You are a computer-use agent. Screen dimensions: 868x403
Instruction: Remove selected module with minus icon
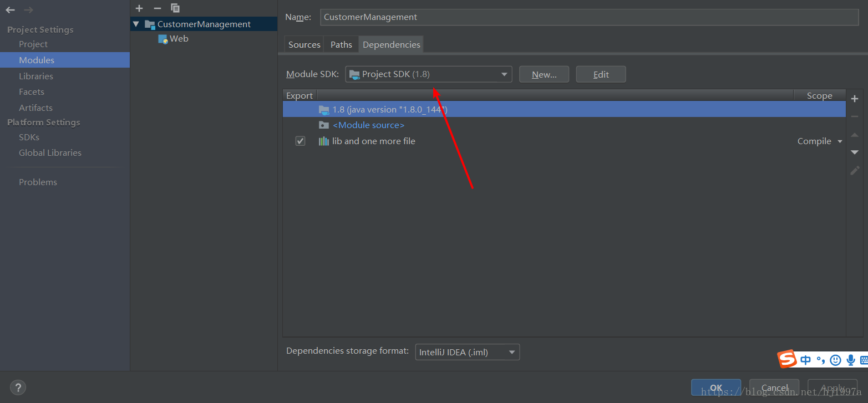pos(157,8)
